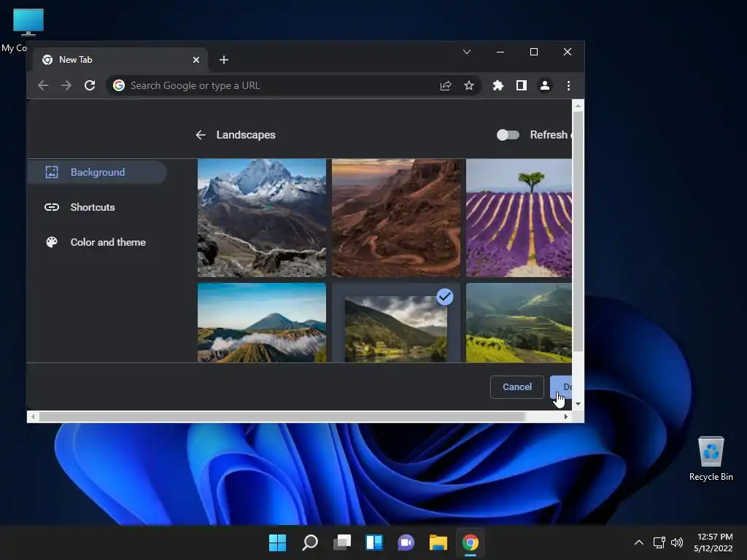The width and height of the screenshot is (747, 560).
Task: Open the Extensions puzzle icon
Action: pos(498,86)
